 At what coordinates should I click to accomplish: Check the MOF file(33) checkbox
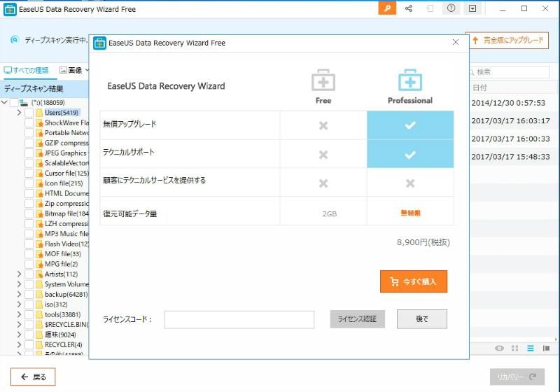coord(29,254)
